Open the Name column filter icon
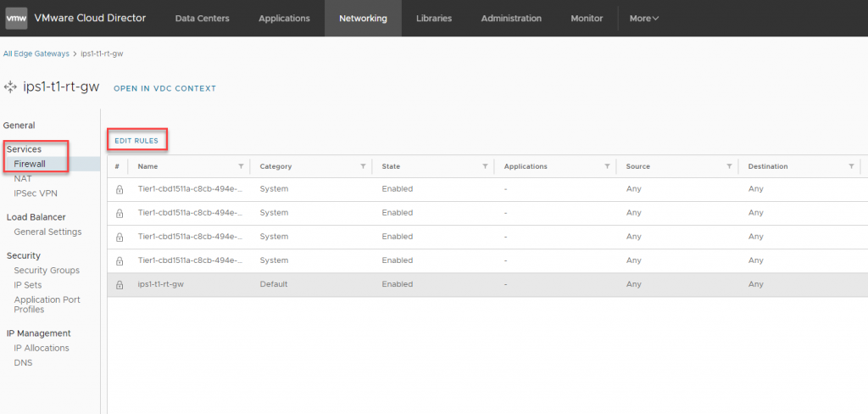Viewport: 868px width, 414px height. (x=241, y=166)
